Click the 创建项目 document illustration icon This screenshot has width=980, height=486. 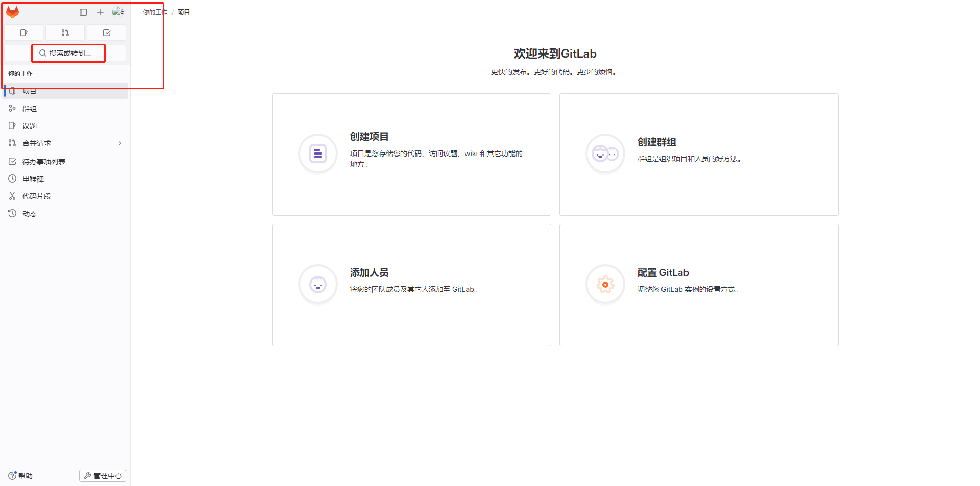click(x=318, y=154)
